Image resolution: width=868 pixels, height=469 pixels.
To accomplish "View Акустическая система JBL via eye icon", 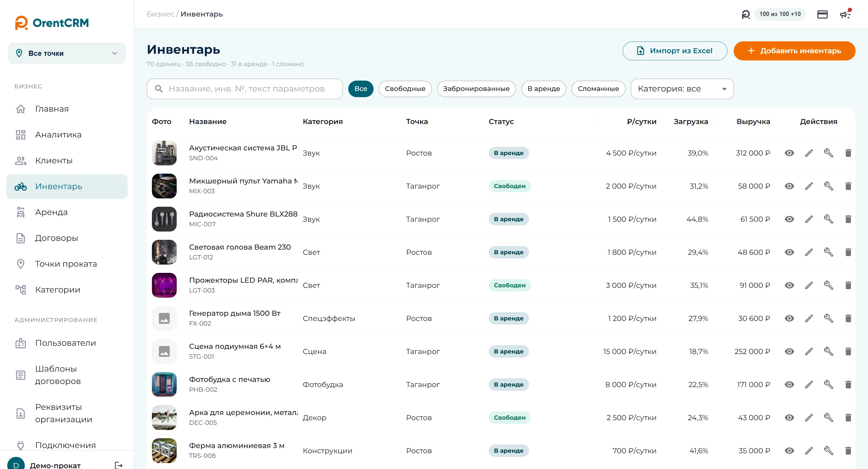I will point(789,153).
